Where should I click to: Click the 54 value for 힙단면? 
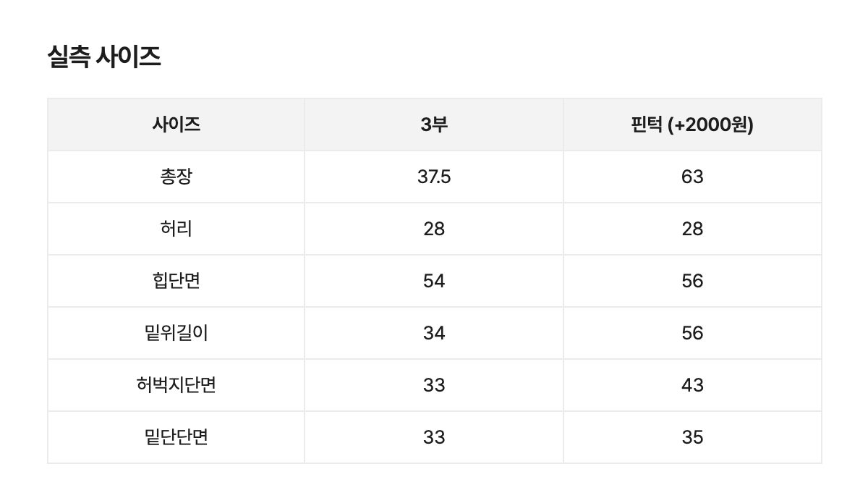[434, 281]
